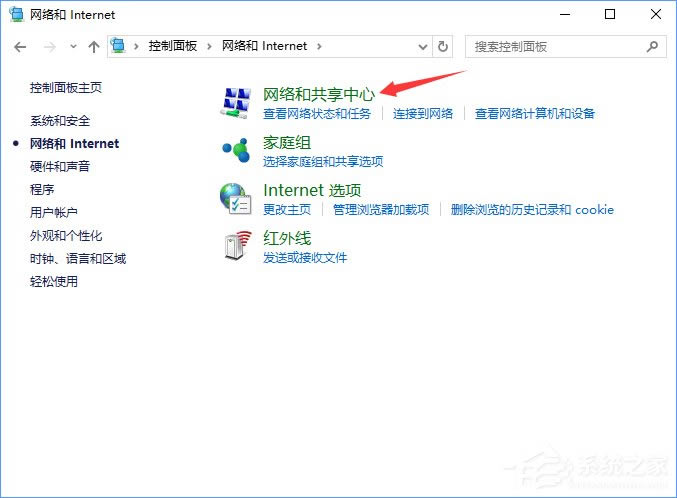
Task: Open 控制面板主页 in sidebar
Action: point(66,88)
